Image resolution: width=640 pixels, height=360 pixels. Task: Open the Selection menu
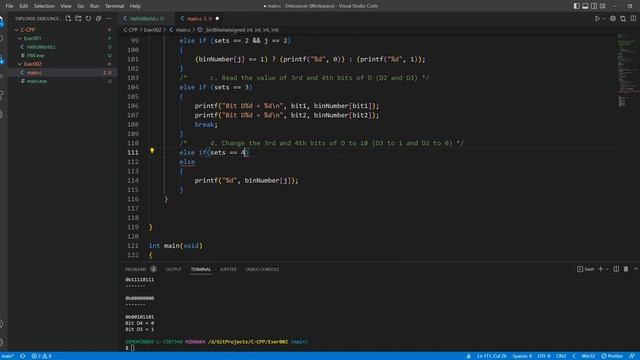(x=44, y=6)
